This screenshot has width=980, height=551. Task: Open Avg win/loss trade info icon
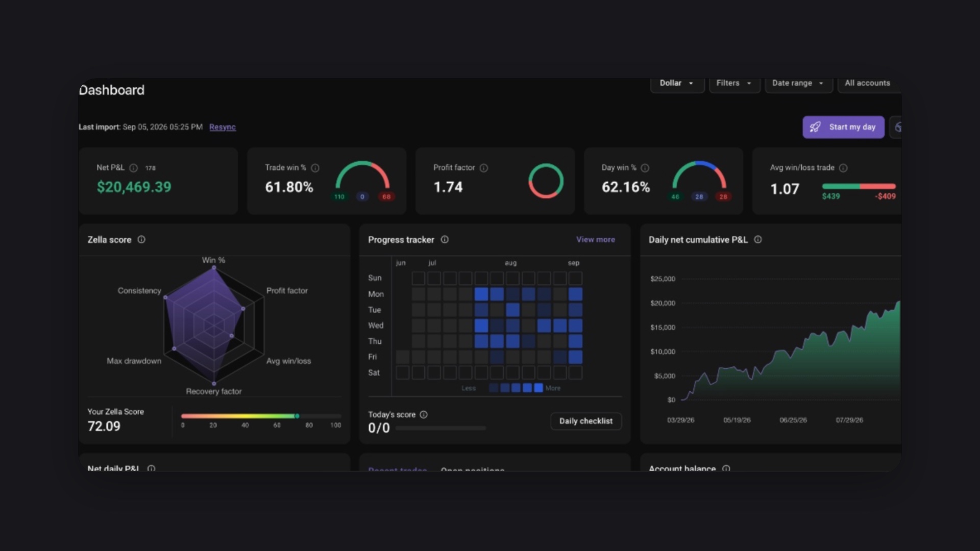843,168
